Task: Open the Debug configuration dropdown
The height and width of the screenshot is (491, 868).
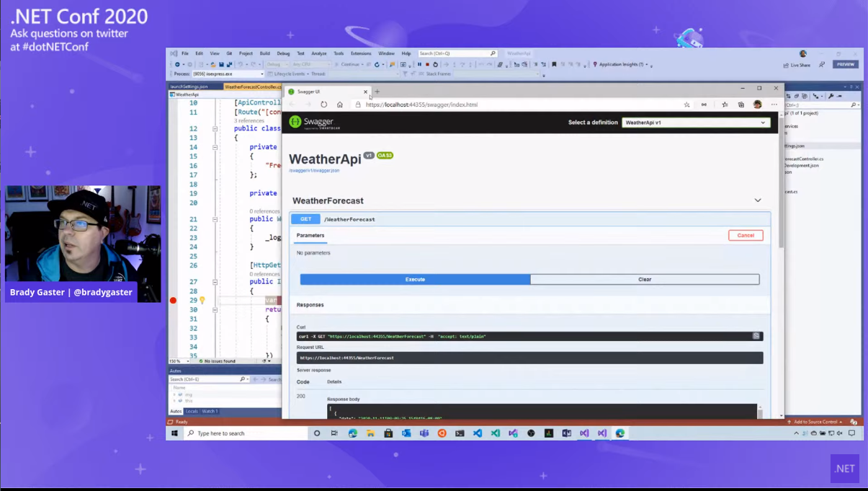Action: pos(278,64)
